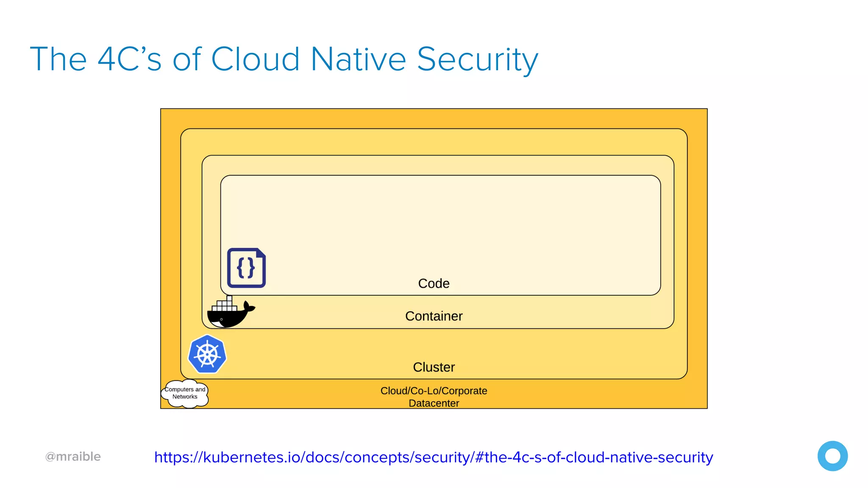Open the kubernetes.io 4C's security link

pos(434,457)
